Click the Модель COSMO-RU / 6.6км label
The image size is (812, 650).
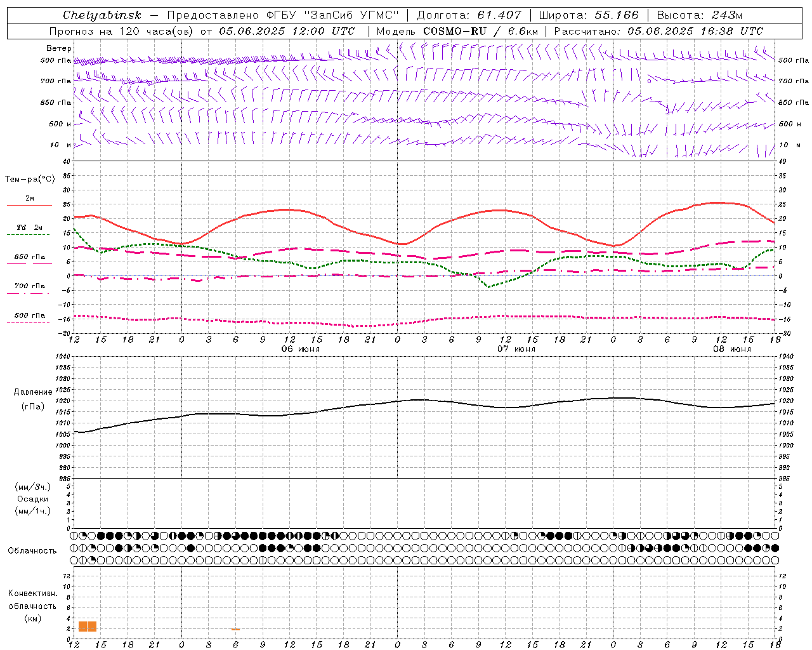(x=457, y=31)
